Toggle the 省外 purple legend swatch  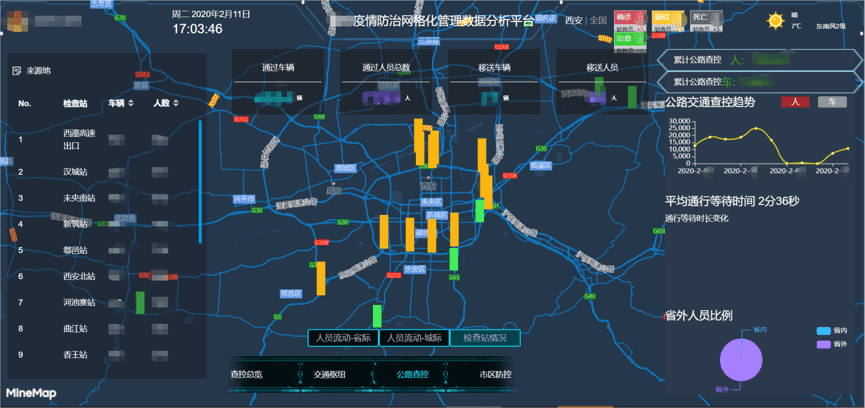click(x=824, y=344)
